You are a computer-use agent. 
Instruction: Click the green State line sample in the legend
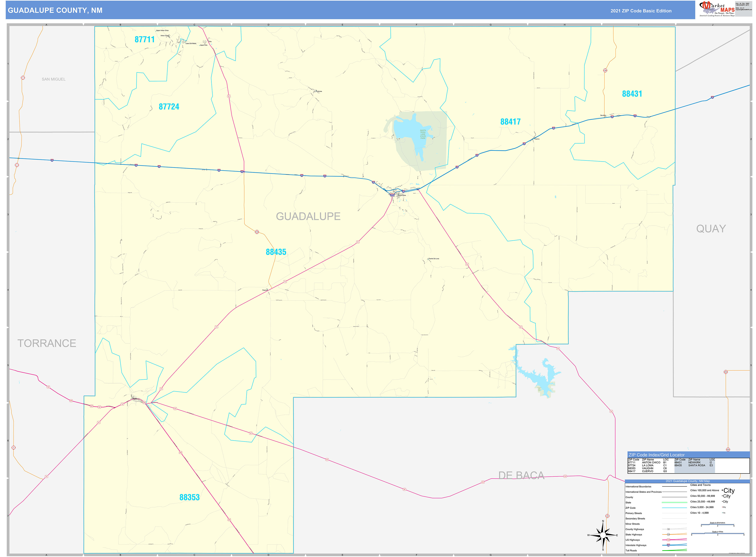coord(674,502)
